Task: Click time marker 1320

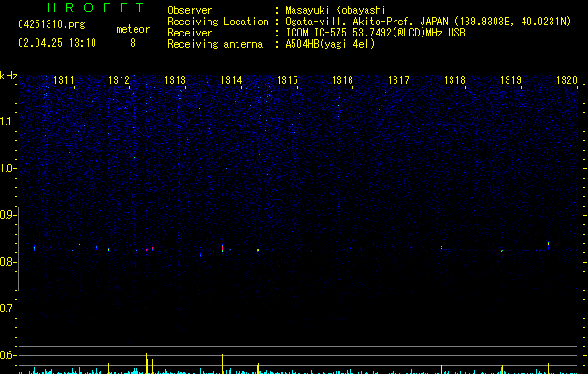Action: click(566, 80)
